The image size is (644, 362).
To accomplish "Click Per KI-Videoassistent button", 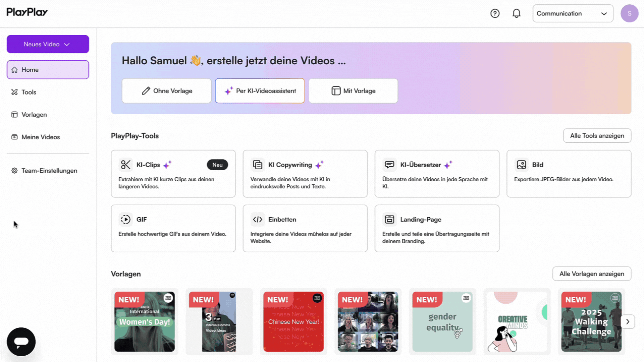I will pyautogui.click(x=260, y=91).
